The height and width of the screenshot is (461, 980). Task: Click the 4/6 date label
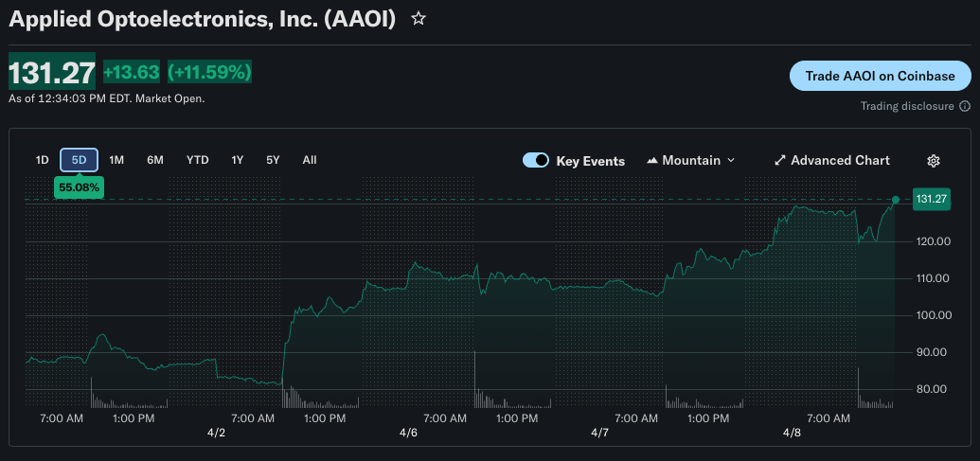(408, 433)
